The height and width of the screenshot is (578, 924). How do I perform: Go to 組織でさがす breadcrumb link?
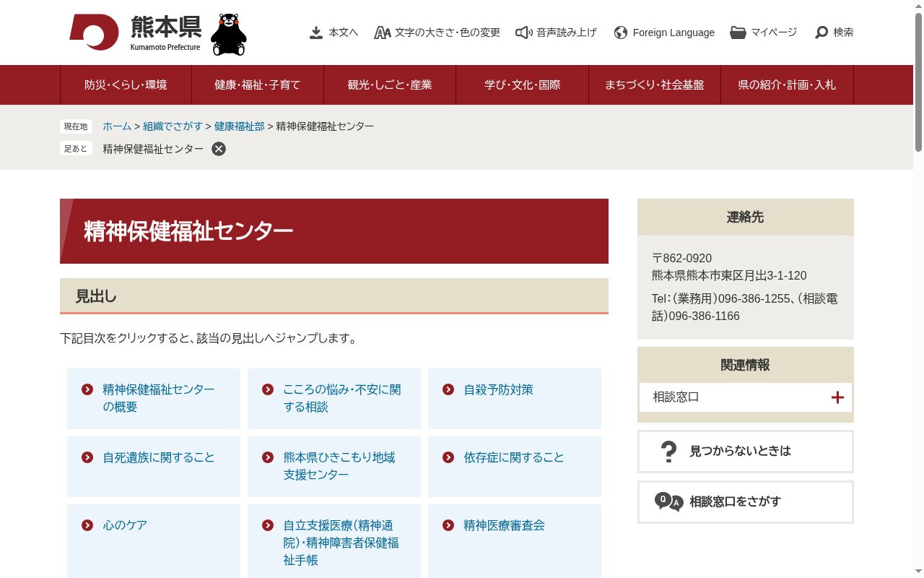pos(173,126)
